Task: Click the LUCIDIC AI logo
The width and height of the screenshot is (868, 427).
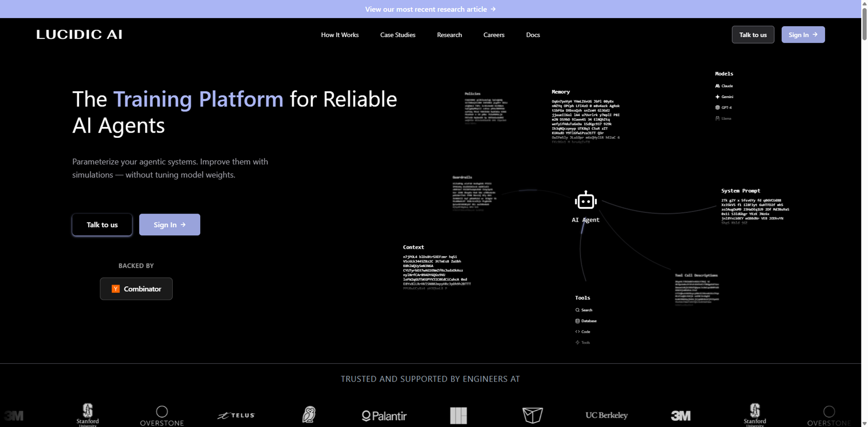Action: pyautogui.click(x=79, y=34)
